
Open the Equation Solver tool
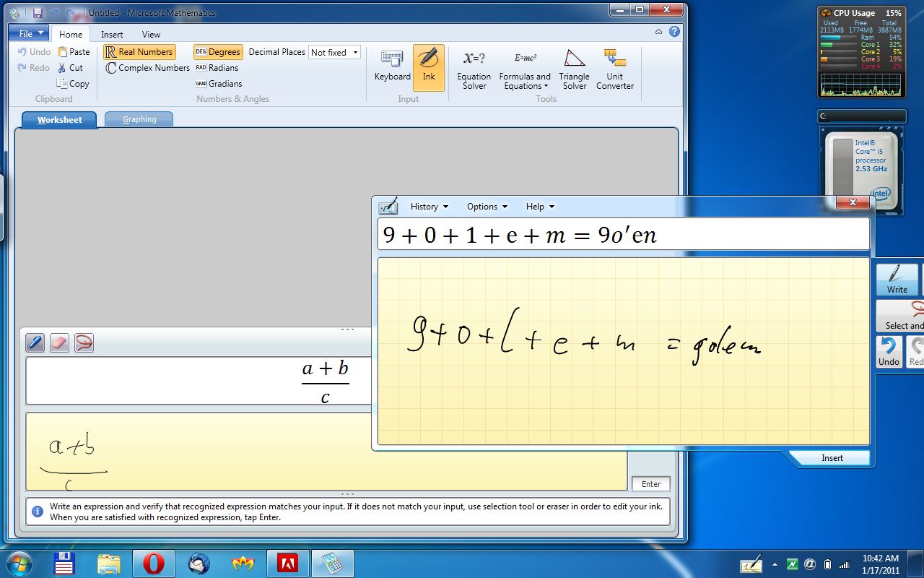(x=474, y=69)
